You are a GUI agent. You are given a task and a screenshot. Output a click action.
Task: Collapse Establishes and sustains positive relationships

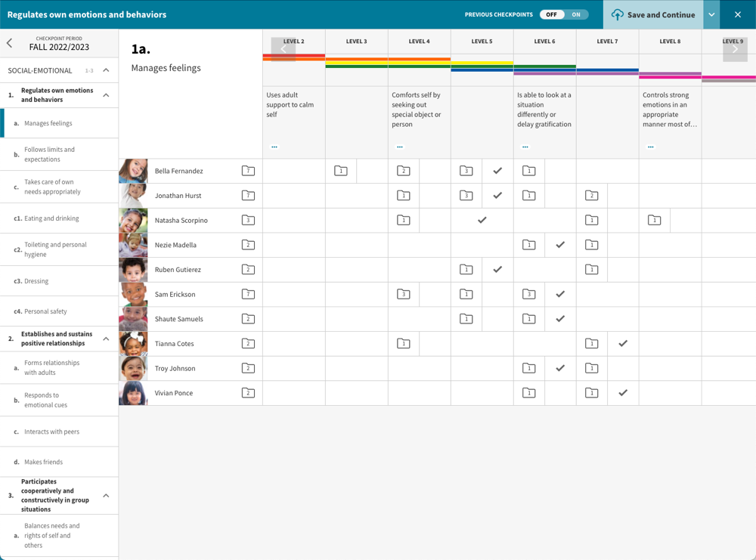106,339
